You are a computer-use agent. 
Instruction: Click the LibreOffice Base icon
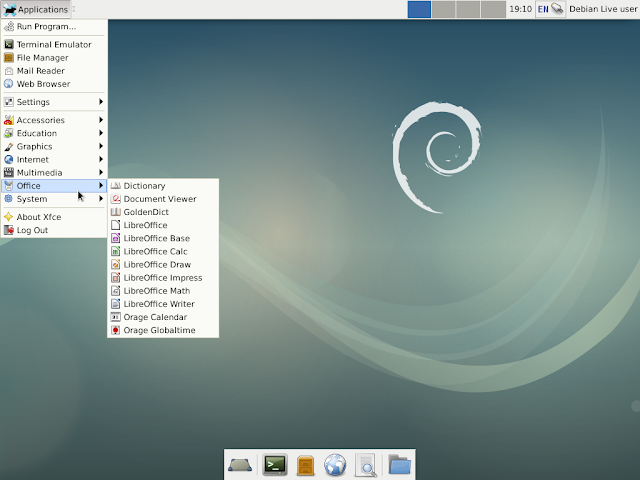click(x=116, y=238)
